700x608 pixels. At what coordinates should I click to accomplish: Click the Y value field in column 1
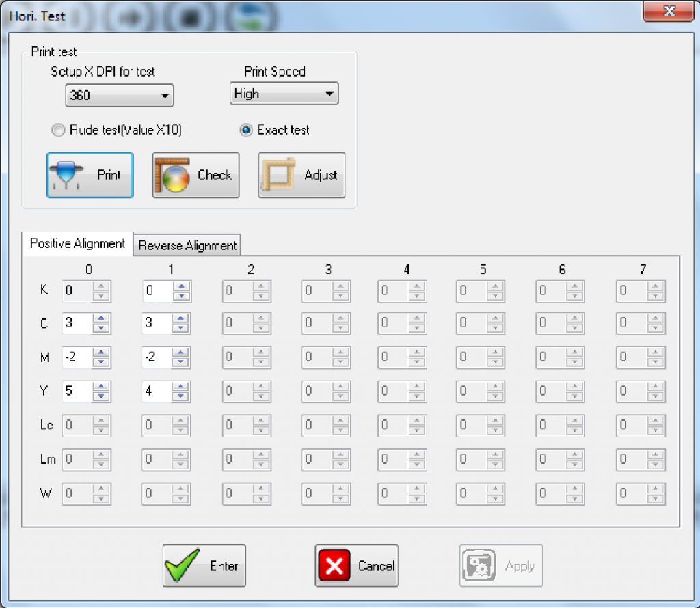tap(156, 392)
